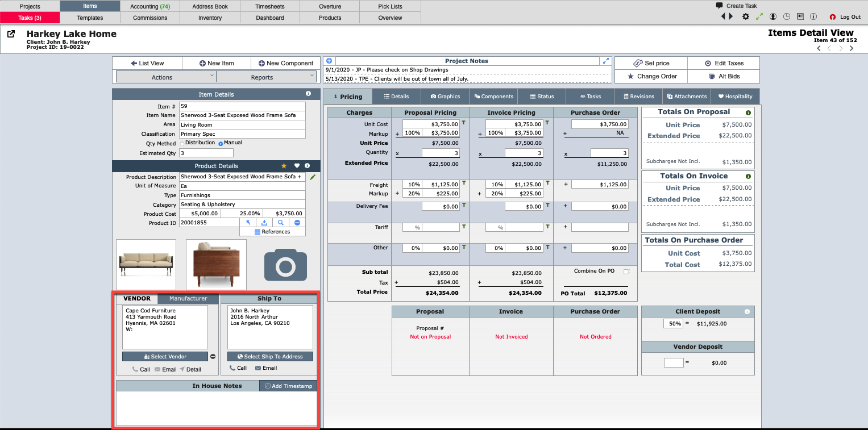Expand Project Notes with the arrows icon
868x430 pixels.
606,61
